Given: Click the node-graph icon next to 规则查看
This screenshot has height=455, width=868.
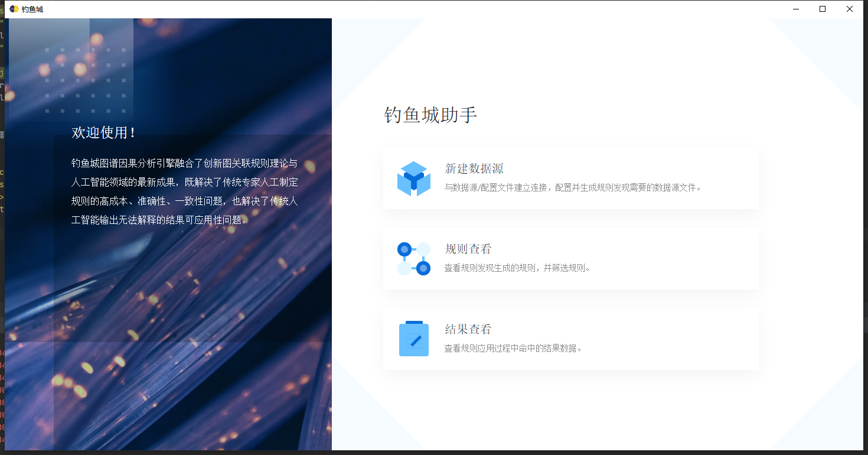Looking at the screenshot, I should tap(413, 259).
